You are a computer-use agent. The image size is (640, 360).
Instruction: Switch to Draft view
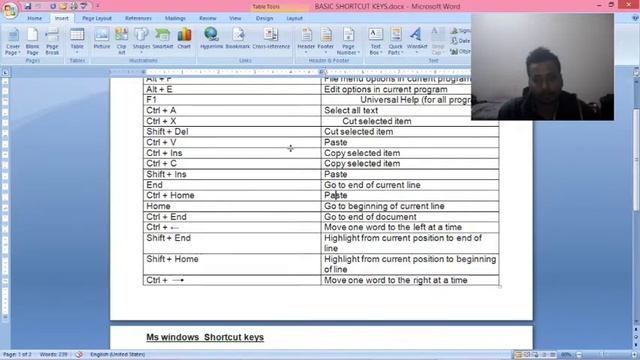(x=553, y=355)
